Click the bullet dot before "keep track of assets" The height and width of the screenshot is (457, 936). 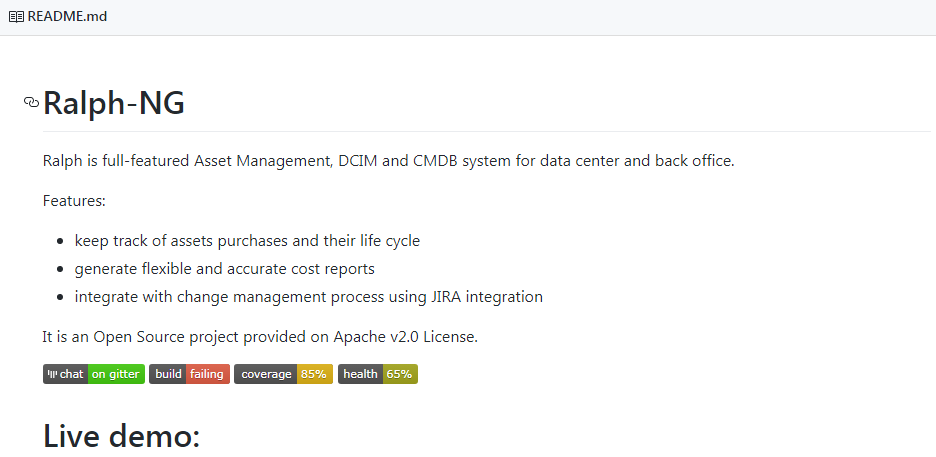tap(61, 242)
